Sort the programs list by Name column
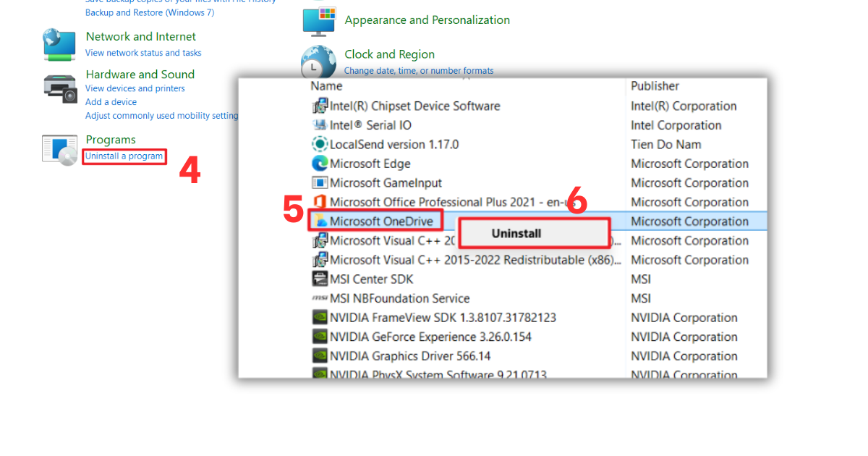Screen dimensions: 868x456 [326, 86]
